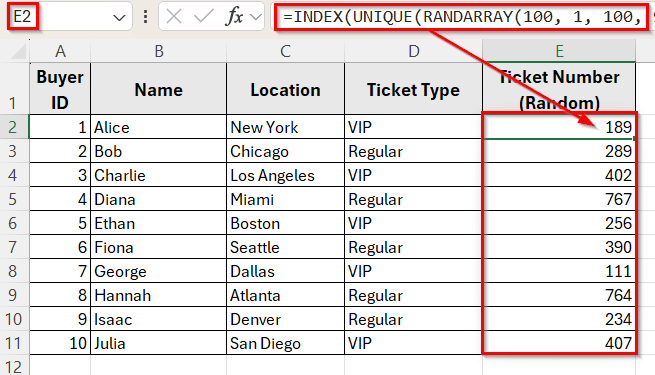Select the Los Angeles location cell

(285, 175)
